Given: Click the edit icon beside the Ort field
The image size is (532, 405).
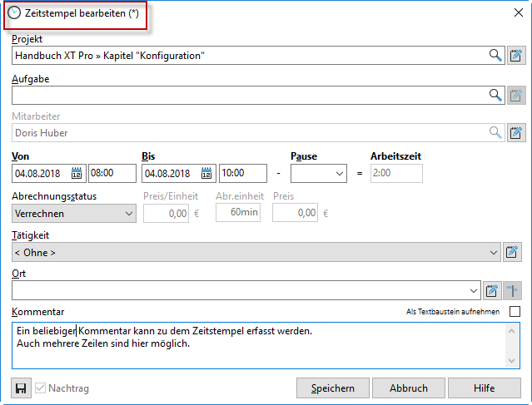Looking at the screenshot, I should [x=492, y=290].
